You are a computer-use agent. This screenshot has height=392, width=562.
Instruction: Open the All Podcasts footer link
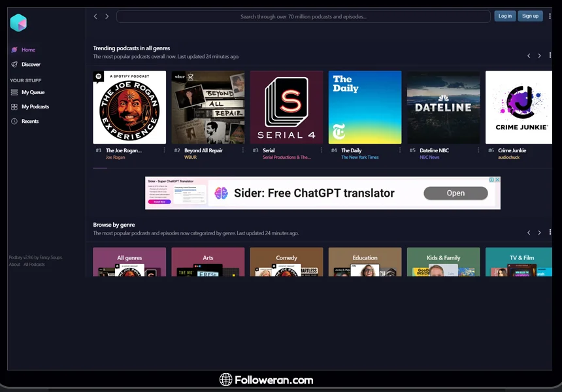(35, 265)
